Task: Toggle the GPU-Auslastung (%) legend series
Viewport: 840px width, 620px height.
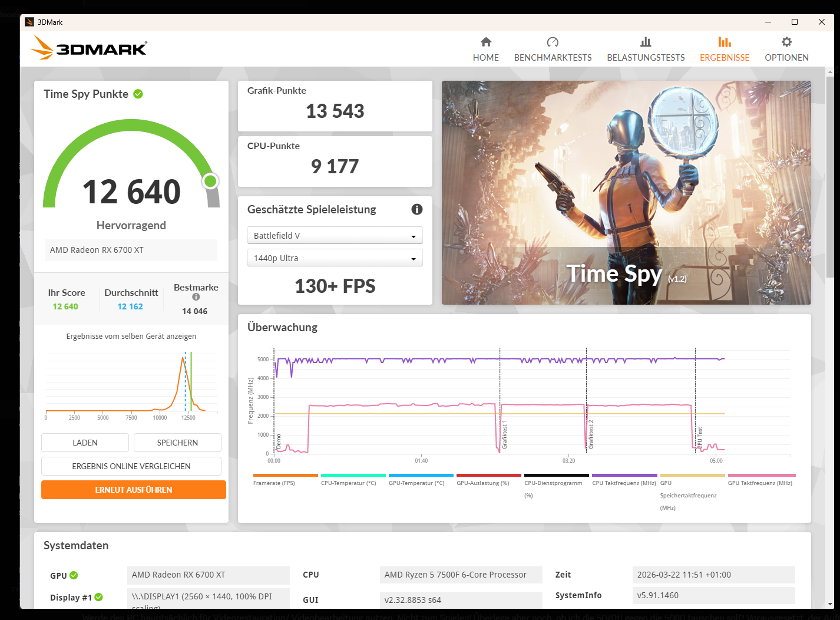Action: pyautogui.click(x=488, y=480)
